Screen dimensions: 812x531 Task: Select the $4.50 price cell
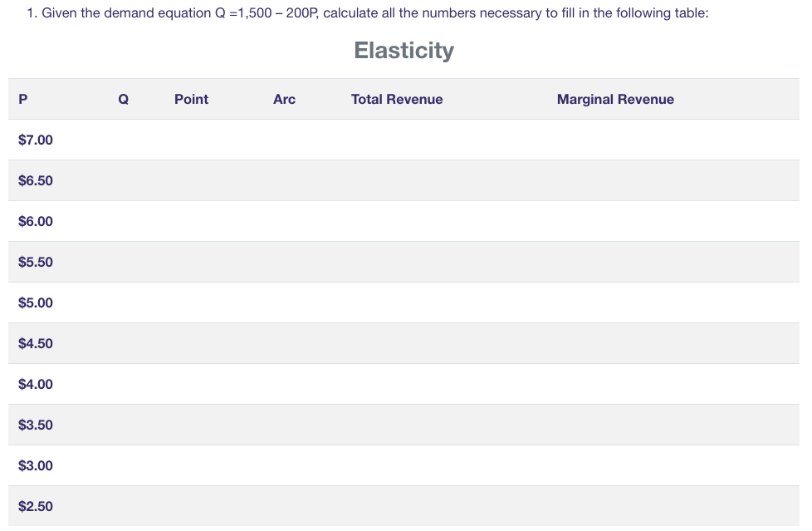tap(35, 343)
